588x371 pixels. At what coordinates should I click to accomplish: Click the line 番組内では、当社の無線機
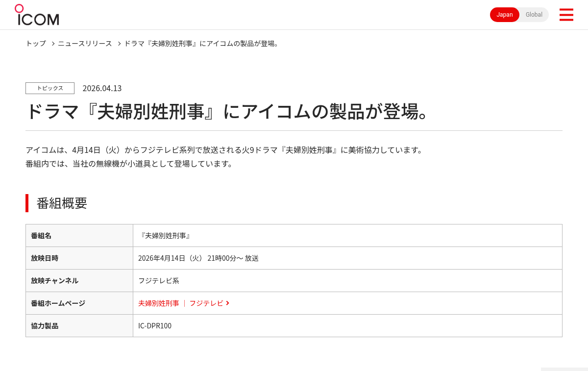pos(130,163)
